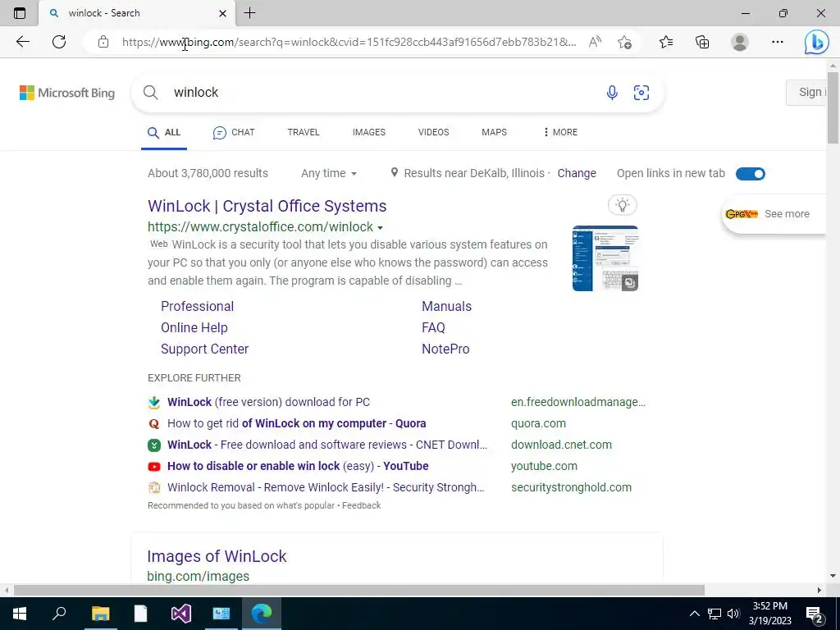Image resolution: width=840 pixels, height=630 pixels.
Task: Select the ALL results tab
Action: tap(164, 132)
